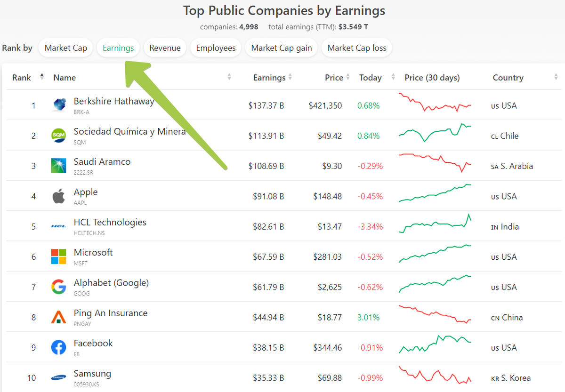Viewport: 565px width, 392px height.
Task: Click Ping An 30-day price sparkline
Action: tap(435, 314)
